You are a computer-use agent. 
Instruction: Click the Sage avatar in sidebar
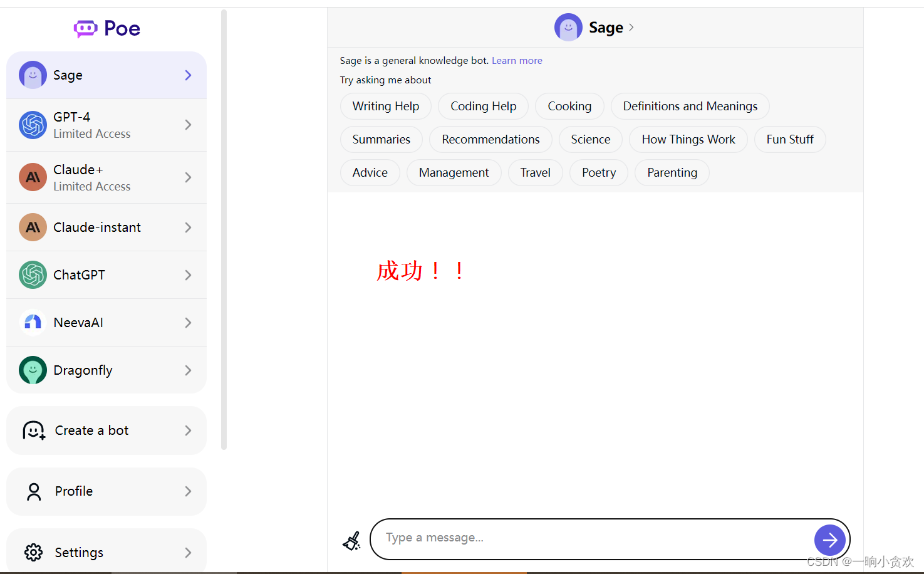point(33,75)
